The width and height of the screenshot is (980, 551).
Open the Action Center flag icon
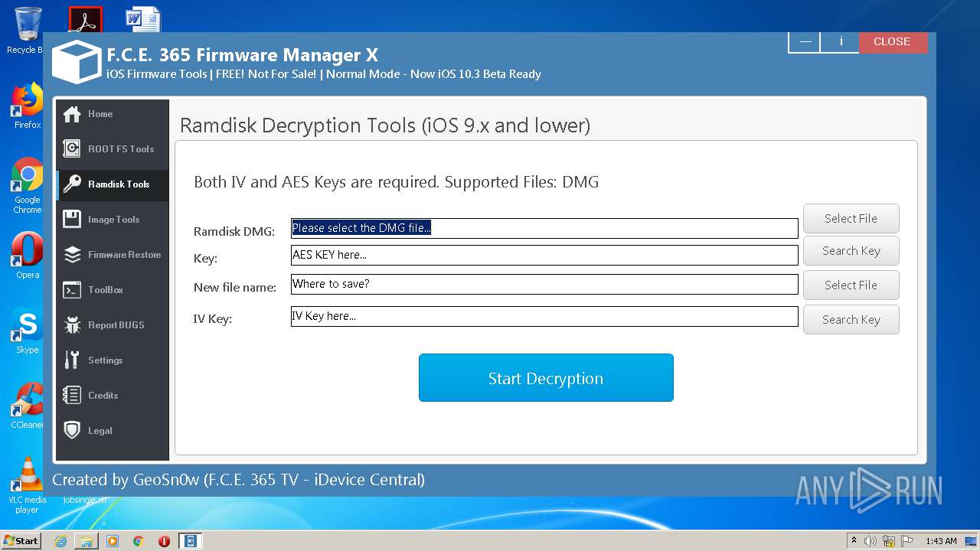tap(907, 541)
